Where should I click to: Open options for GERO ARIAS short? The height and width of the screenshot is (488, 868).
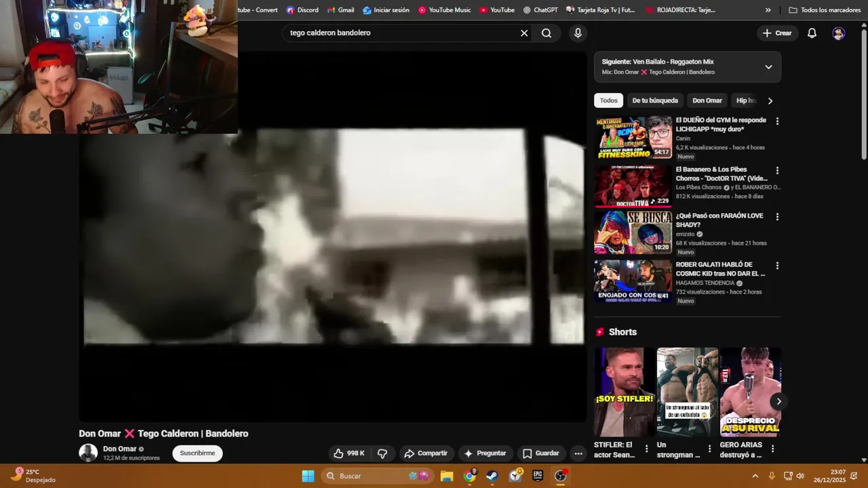772,449
